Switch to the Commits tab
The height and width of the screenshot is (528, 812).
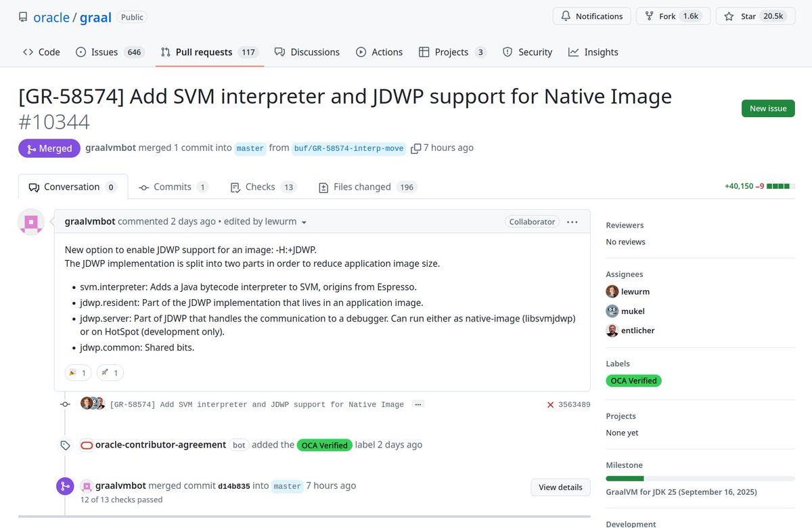174,187
